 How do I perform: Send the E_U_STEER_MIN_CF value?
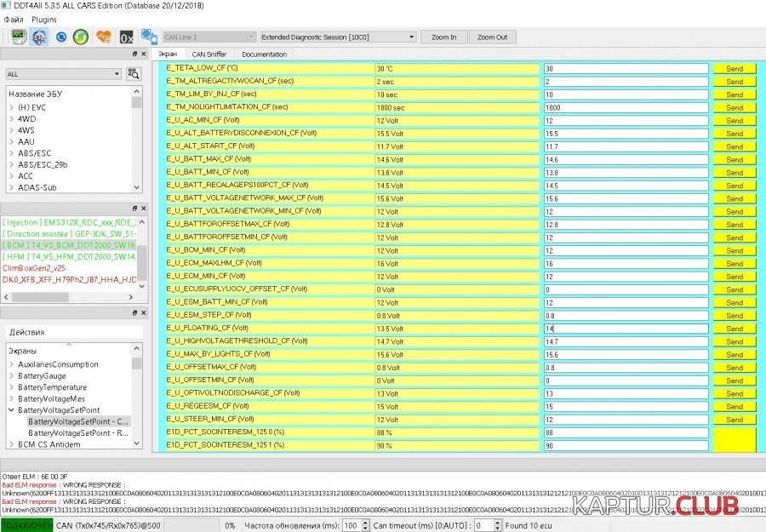735,420
